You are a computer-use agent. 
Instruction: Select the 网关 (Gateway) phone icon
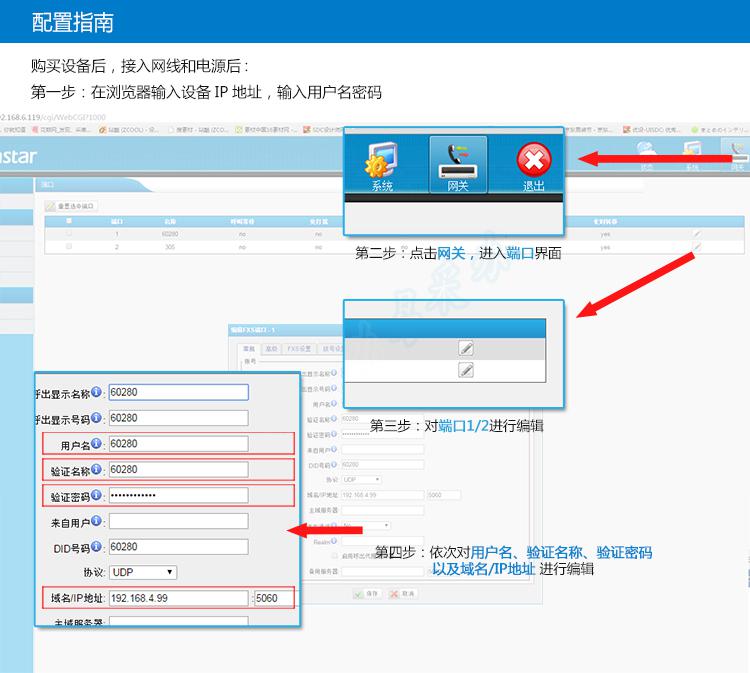pyautogui.click(x=458, y=165)
